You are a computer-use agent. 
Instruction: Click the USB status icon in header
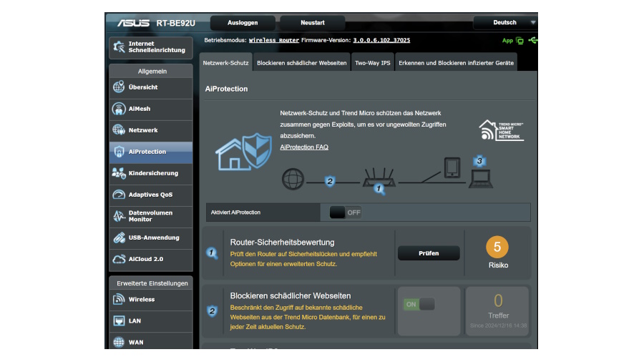[x=532, y=40]
